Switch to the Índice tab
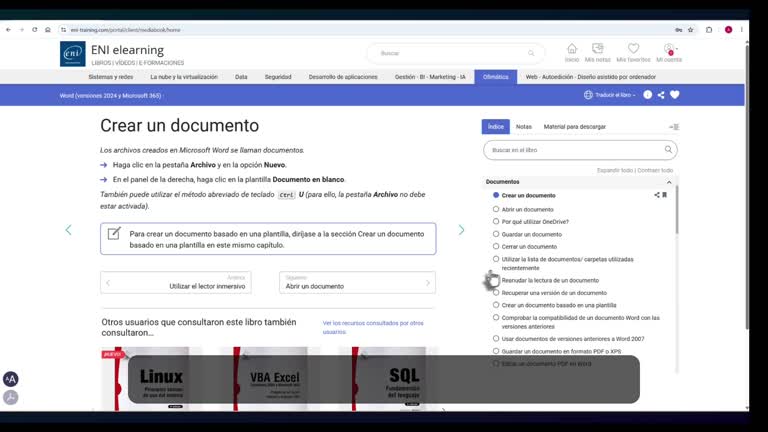Screen dimensions: 768x432 click(x=496, y=127)
